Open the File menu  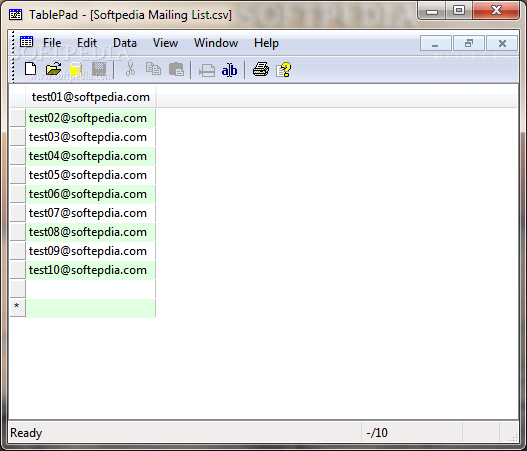pyautogui.click(x=52, y=43)
